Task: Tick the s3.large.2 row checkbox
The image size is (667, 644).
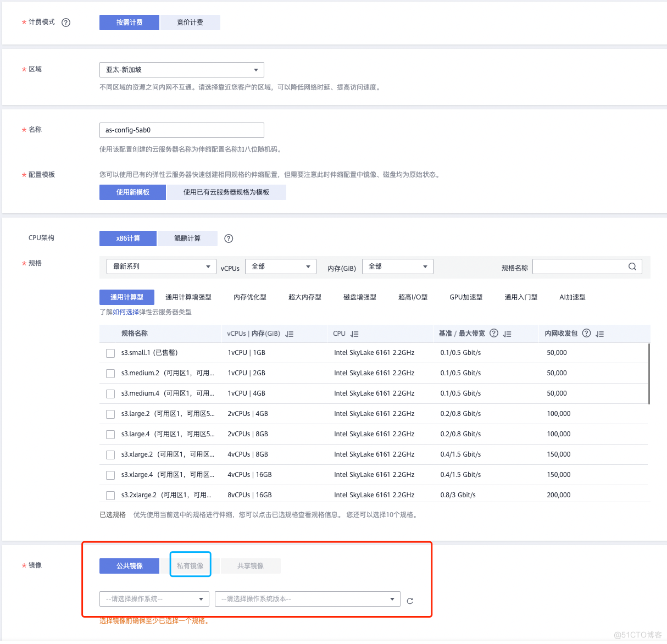Action: coord(110,414)
